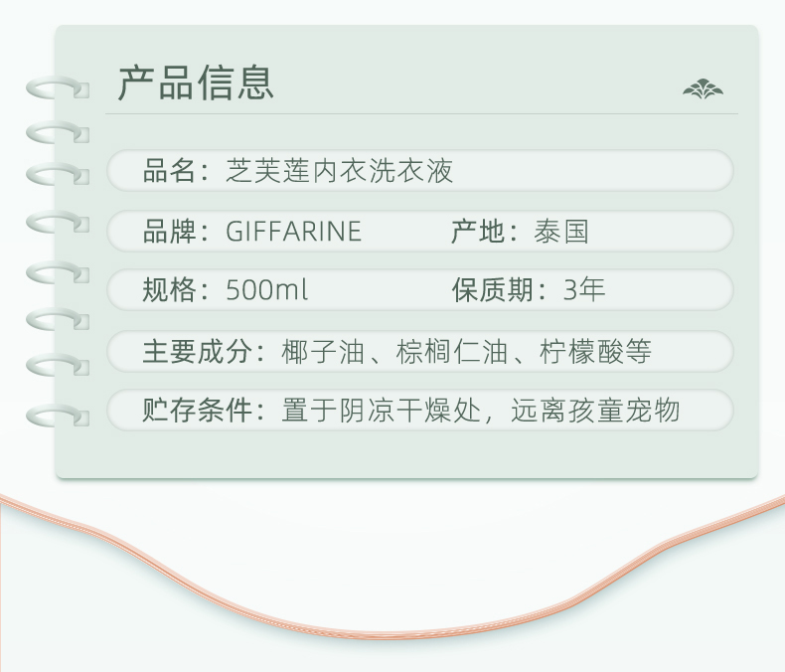Select the 3年 shelf life value

click(584, 290)
